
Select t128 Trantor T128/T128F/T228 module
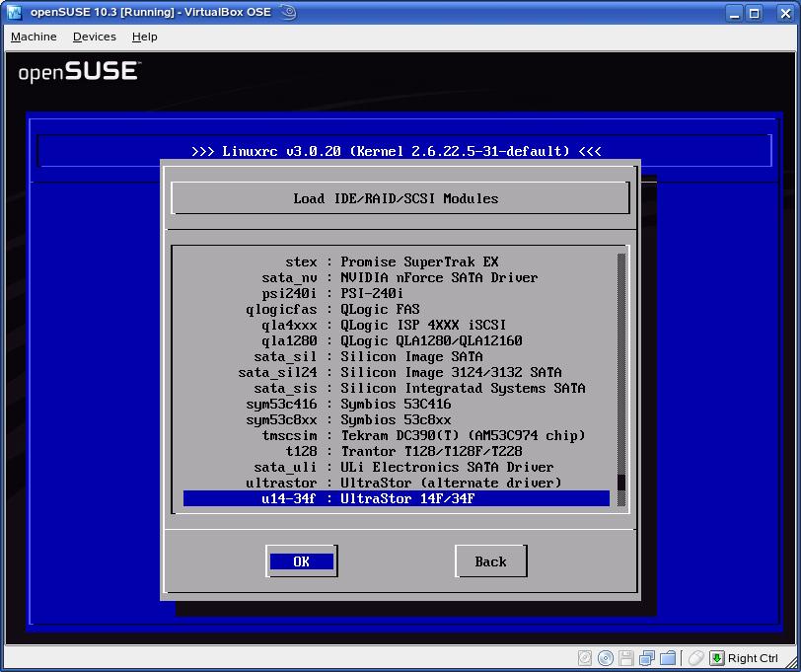[x=397, y=452]
